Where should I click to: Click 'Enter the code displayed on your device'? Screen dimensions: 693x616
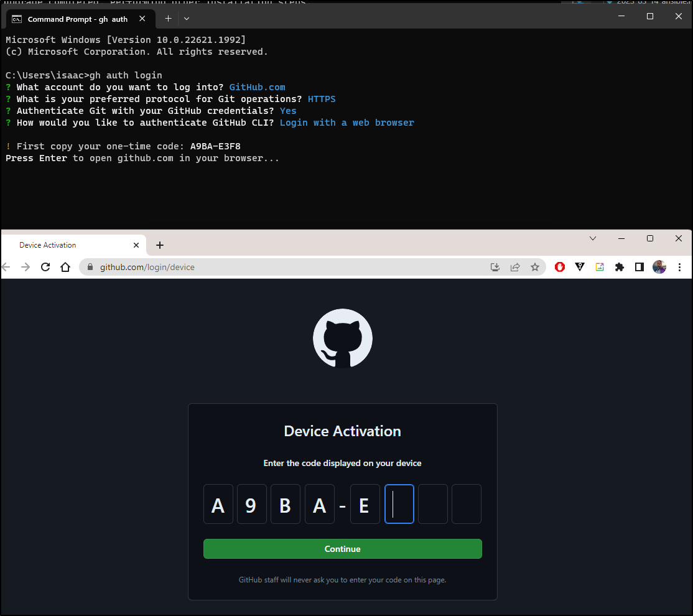[343, 463]
